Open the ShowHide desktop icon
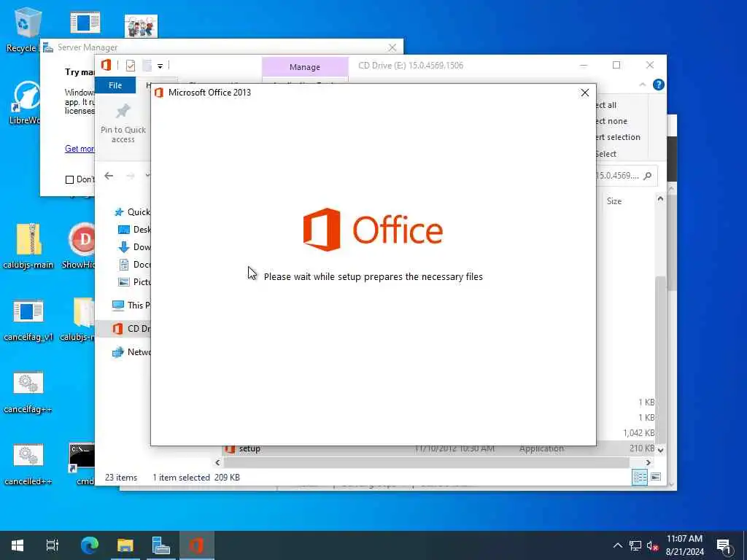 tap(80, 246)
